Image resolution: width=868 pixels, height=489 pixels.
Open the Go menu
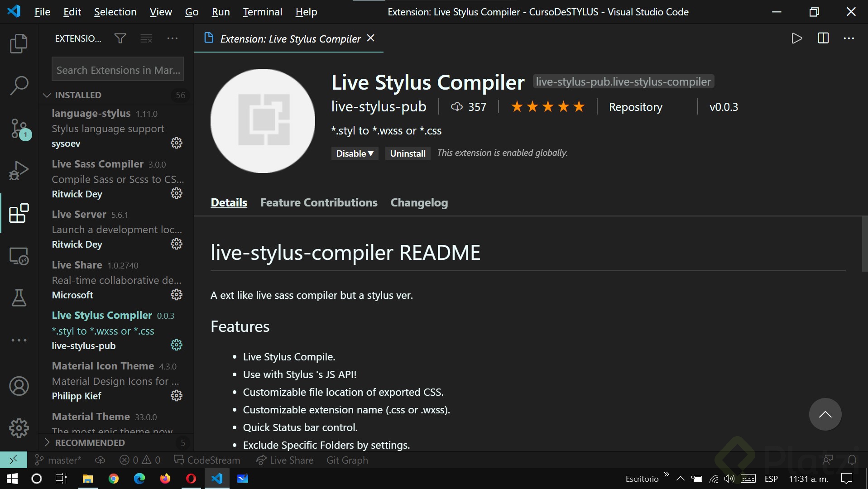(192, 12)
